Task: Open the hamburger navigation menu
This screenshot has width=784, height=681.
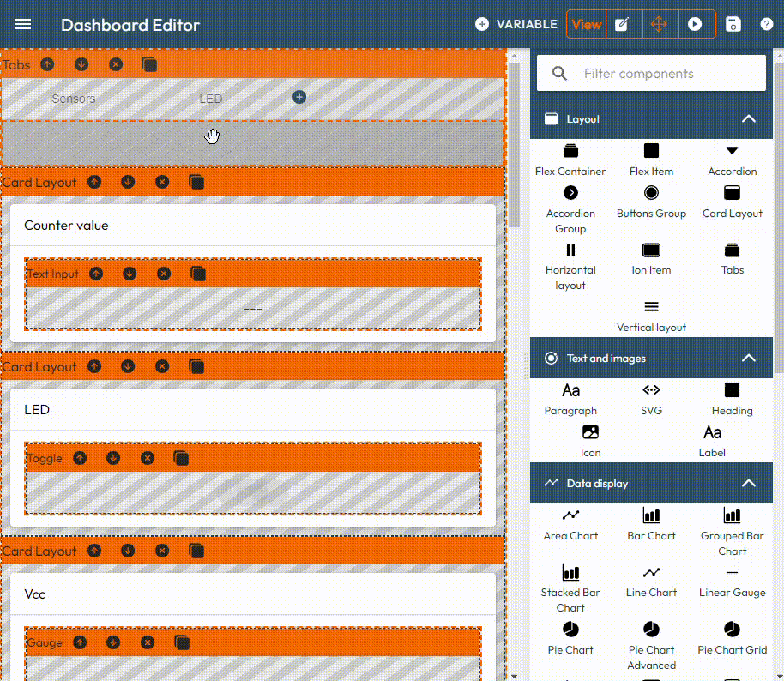Action: (23, 24)
